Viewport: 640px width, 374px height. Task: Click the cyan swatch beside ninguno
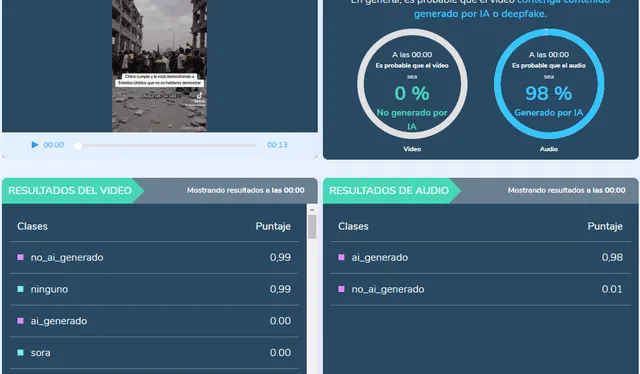[x=20, y=289]
